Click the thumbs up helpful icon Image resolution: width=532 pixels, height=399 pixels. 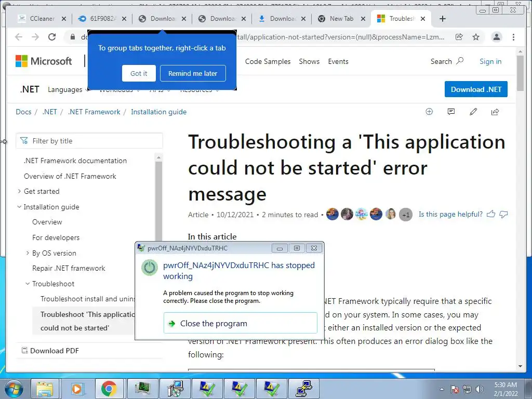click(491, 214)
